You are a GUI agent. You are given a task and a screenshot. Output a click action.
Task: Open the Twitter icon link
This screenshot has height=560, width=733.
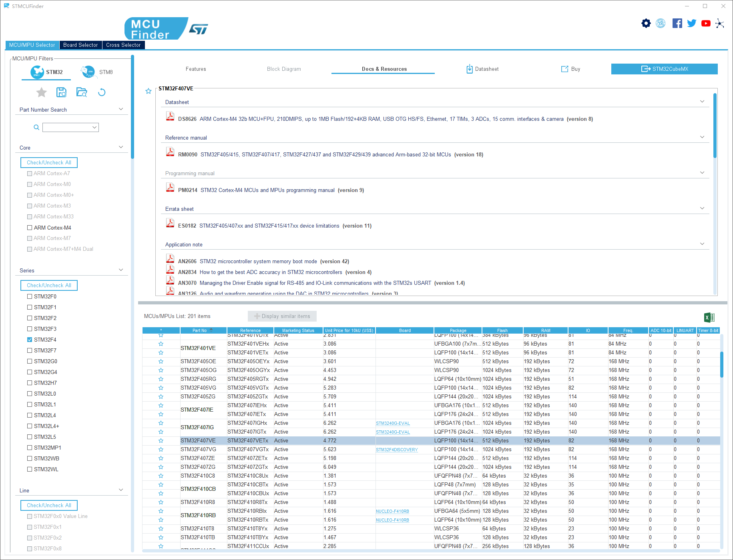point(691,23)
